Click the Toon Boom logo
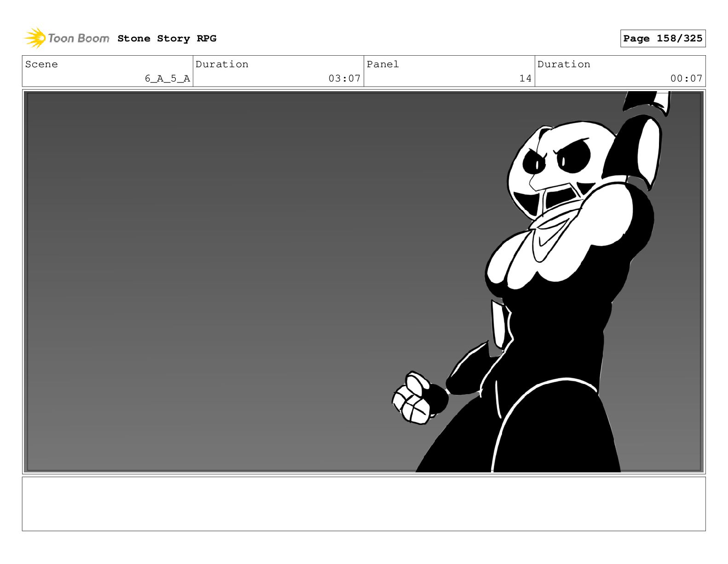Screen dimensions: 728x564 tap(67, 38)
